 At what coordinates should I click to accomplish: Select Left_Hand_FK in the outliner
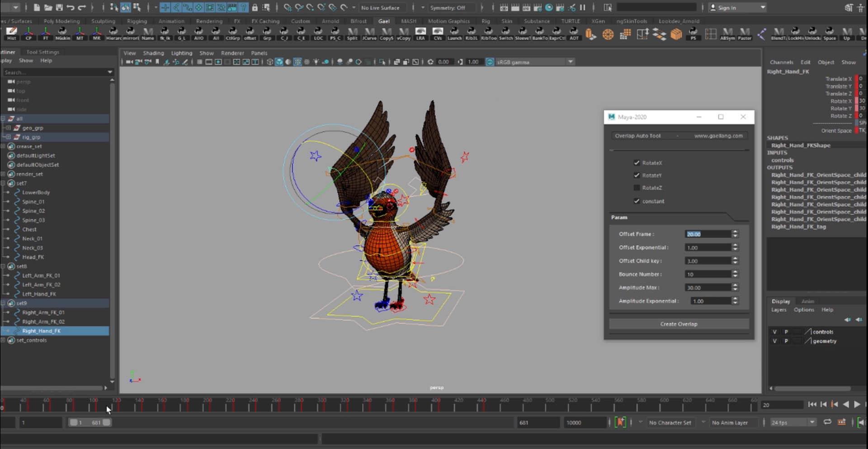[x=39, y=294]
